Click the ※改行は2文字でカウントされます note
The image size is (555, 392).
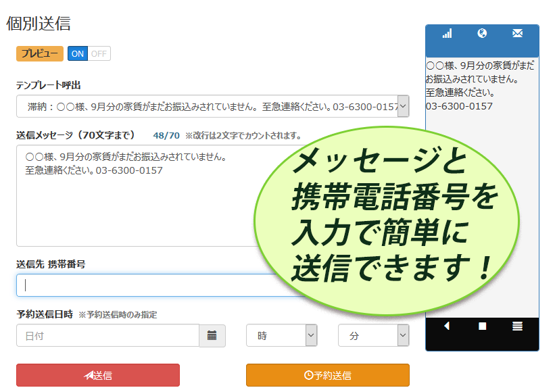point(243,135)
